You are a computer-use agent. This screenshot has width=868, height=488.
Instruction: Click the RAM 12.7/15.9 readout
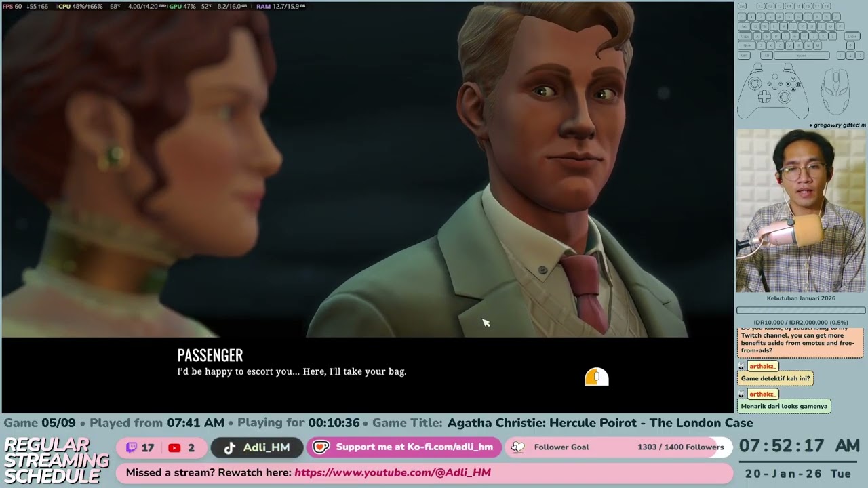tap(281, 6)
